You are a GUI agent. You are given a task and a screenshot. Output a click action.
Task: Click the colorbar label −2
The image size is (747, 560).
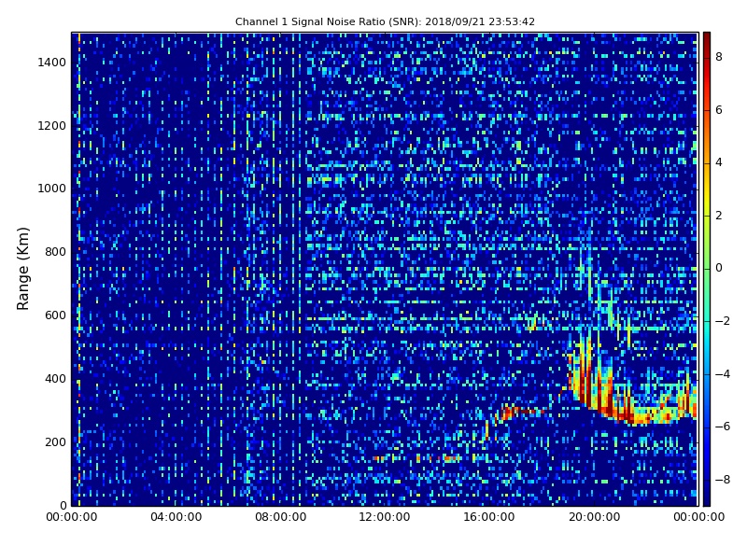tap(723, 321)
